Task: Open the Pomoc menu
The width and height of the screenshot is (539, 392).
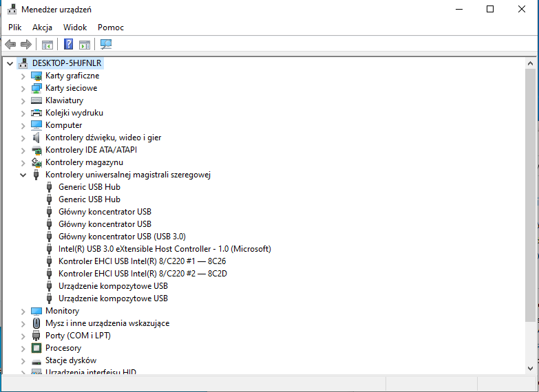Action: tap(111, 28)
